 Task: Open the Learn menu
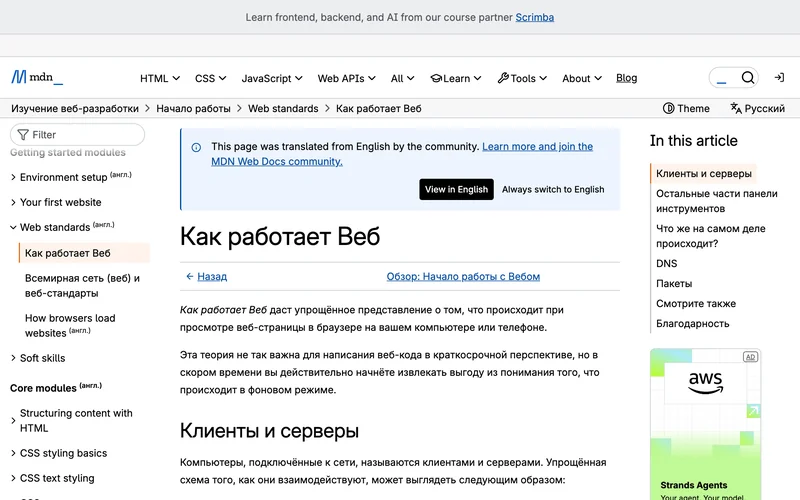coord(456,78)
